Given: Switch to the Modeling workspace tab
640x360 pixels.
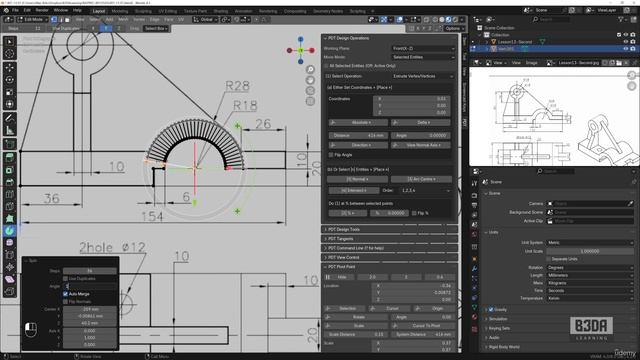Looking at the screenshot, I should 120,11.
